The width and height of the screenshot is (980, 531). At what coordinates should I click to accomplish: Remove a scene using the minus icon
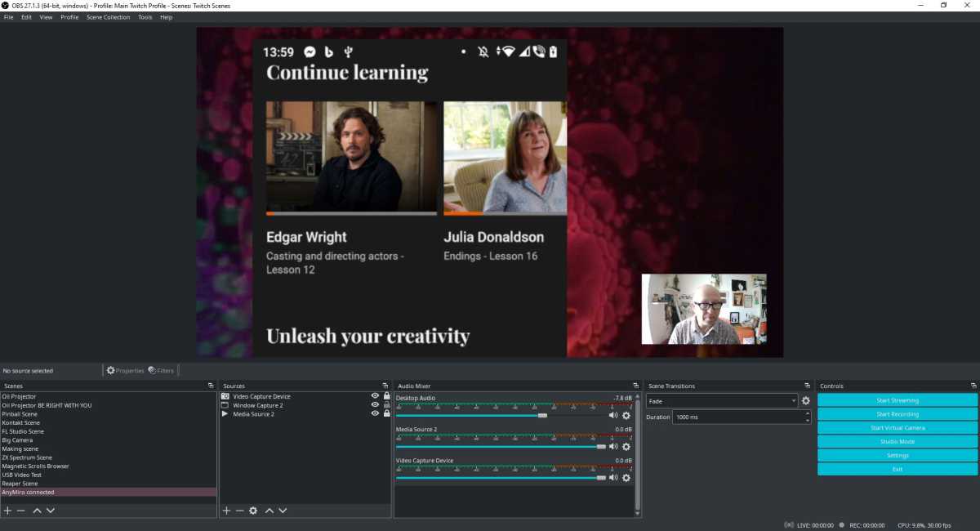(20, 510)
